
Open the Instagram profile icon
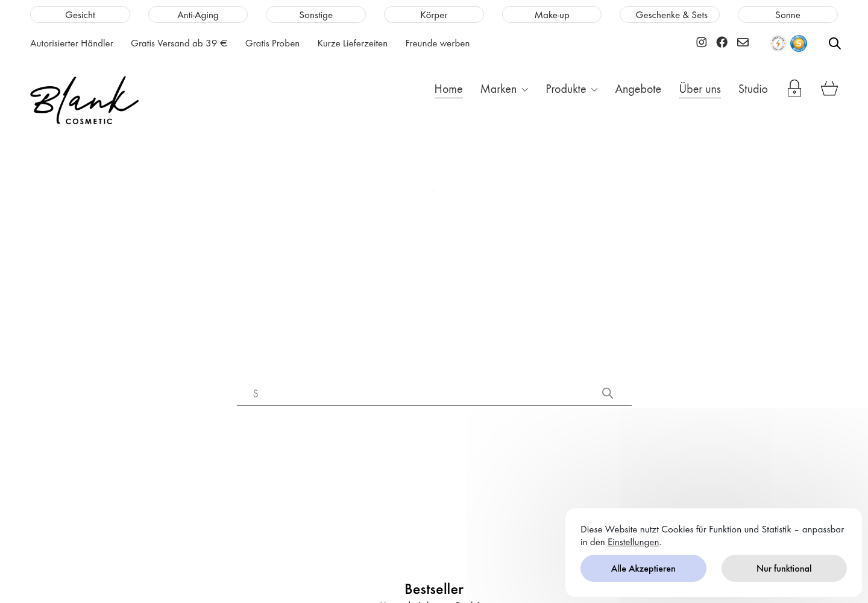click(x=701, y=42)
